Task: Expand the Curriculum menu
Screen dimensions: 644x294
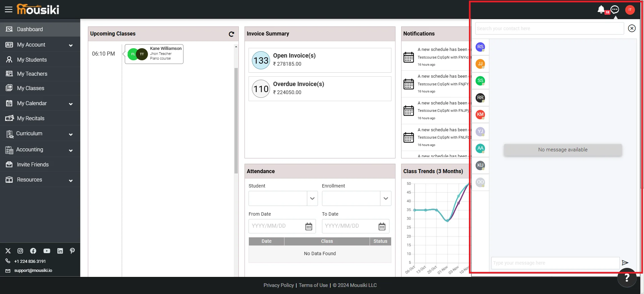Action: (40, 134)
